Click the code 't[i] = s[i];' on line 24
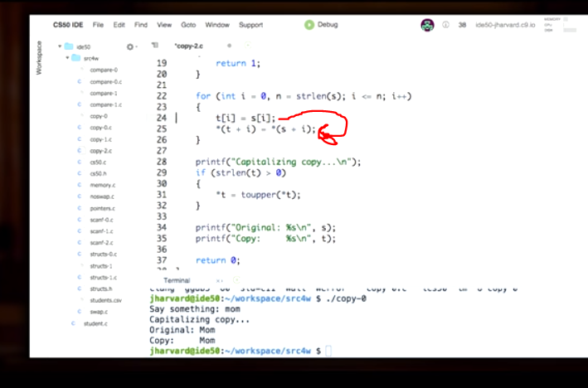The width and height of the screenshot is (588, 388). 245,118
